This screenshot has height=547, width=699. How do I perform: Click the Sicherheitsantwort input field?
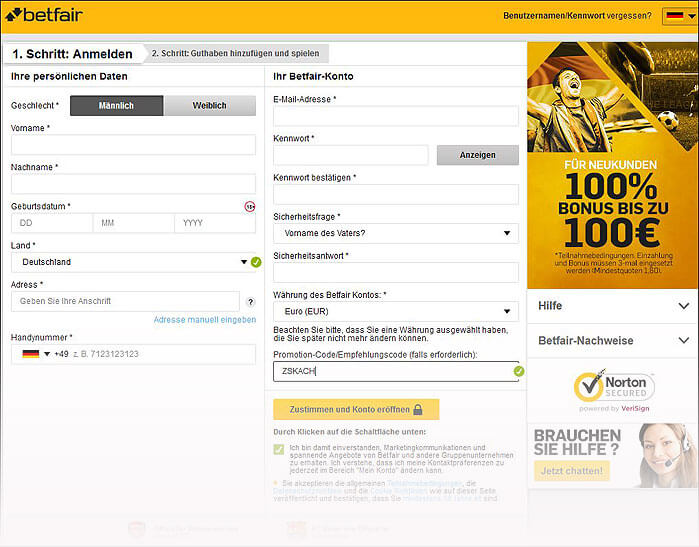[x=396, y=272]
